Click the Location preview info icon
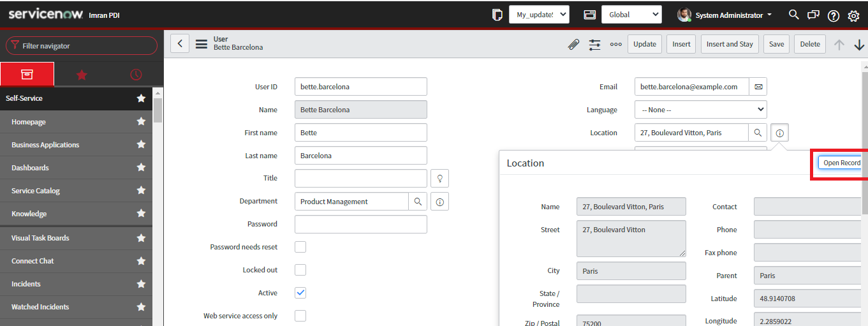Viewport: 868px width, 326px height. [779, 133]
